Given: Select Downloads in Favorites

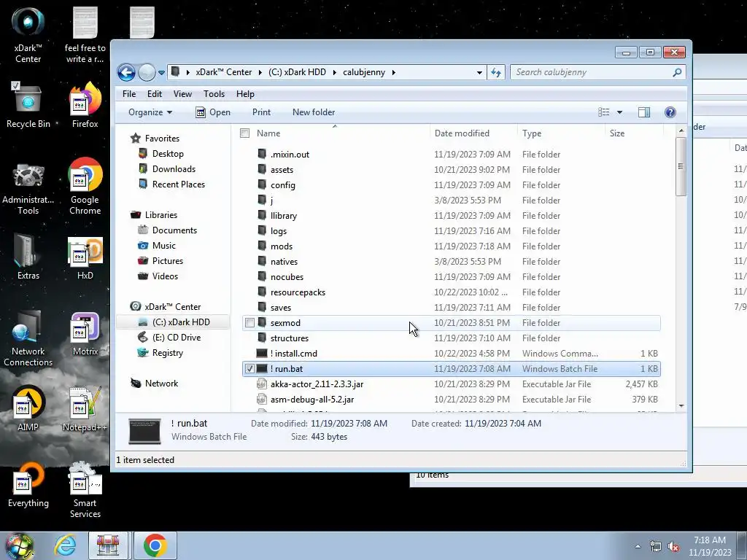Looking at the screenshot, I should [x=167, y=169].
